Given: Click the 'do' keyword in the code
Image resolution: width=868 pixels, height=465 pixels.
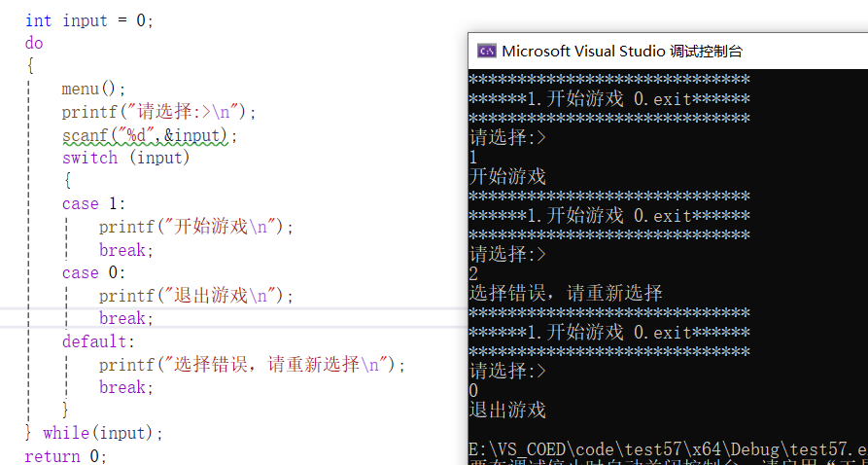Looking at the screenshot, I should [x=34, y=43].
